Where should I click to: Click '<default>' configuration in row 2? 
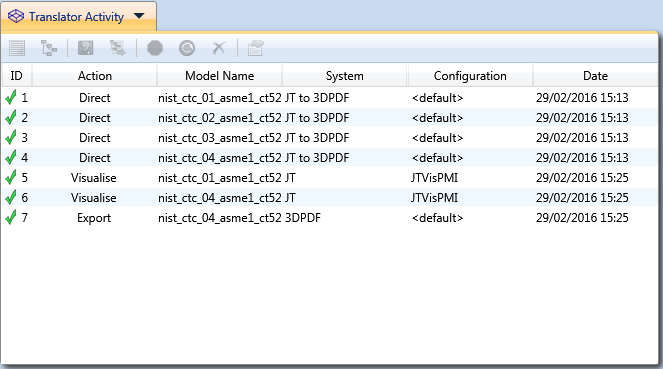pos(437,118)
